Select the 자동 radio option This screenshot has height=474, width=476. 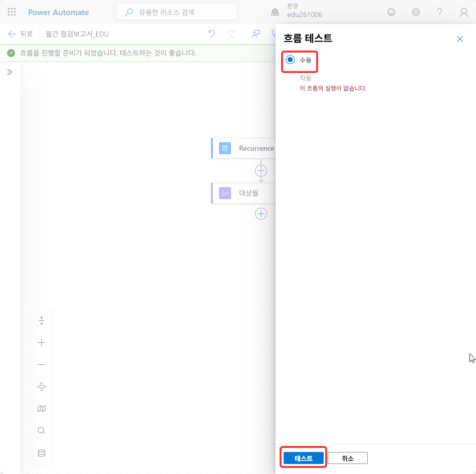(290, 78)
